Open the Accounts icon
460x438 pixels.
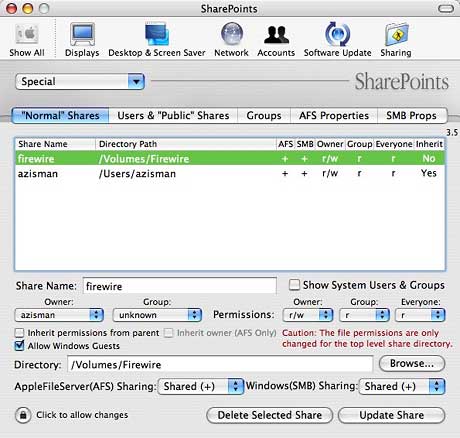point(276,39)
